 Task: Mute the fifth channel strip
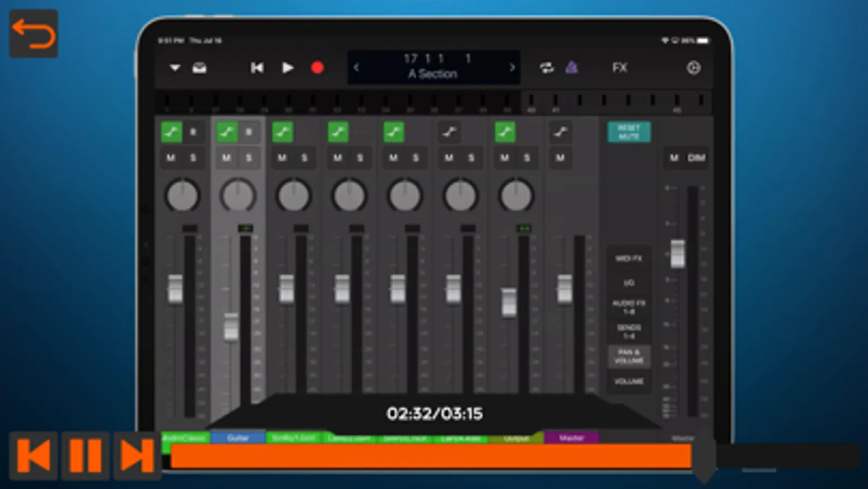[x=394, y=158]
